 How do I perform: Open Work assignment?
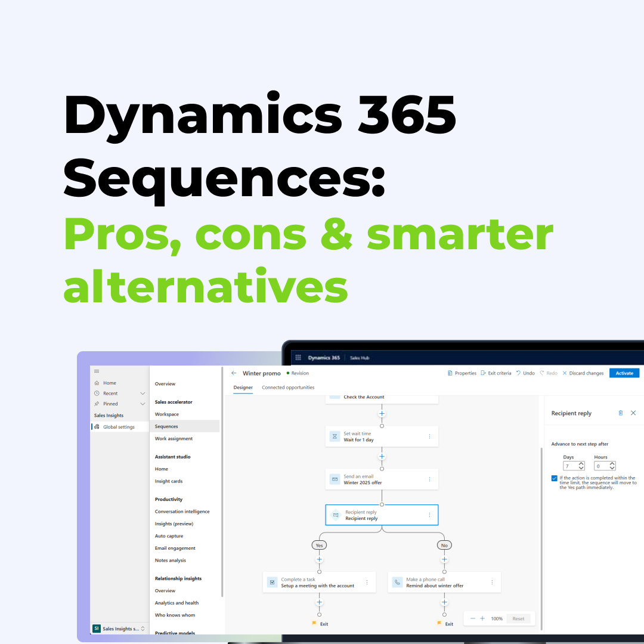coord(174,439)
